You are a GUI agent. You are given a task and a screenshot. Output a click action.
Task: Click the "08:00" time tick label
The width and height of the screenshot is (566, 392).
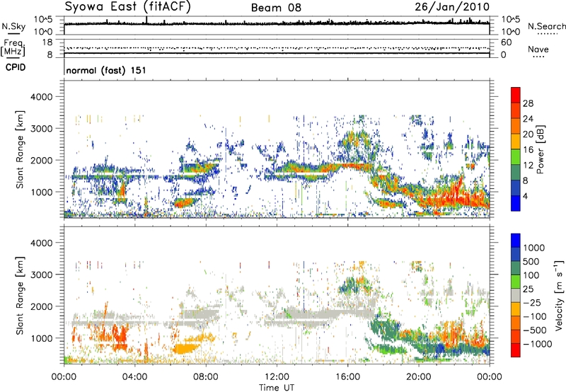coord(206,377)
